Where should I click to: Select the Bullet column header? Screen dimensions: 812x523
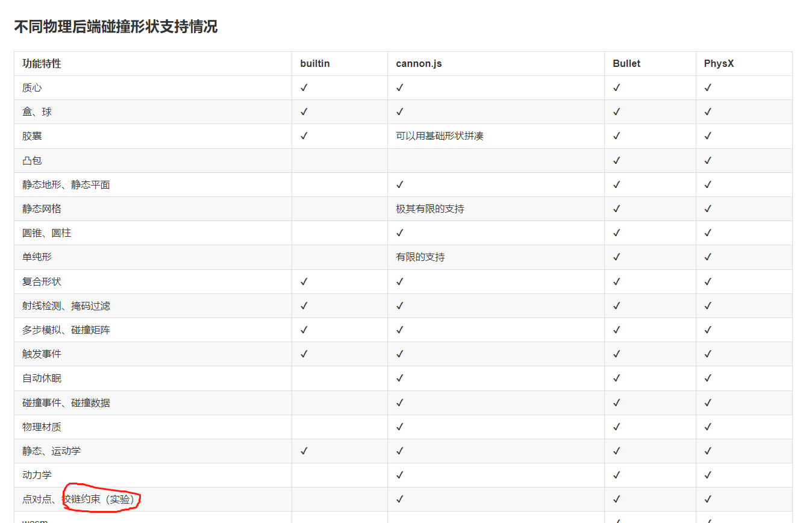click(626, 63)
